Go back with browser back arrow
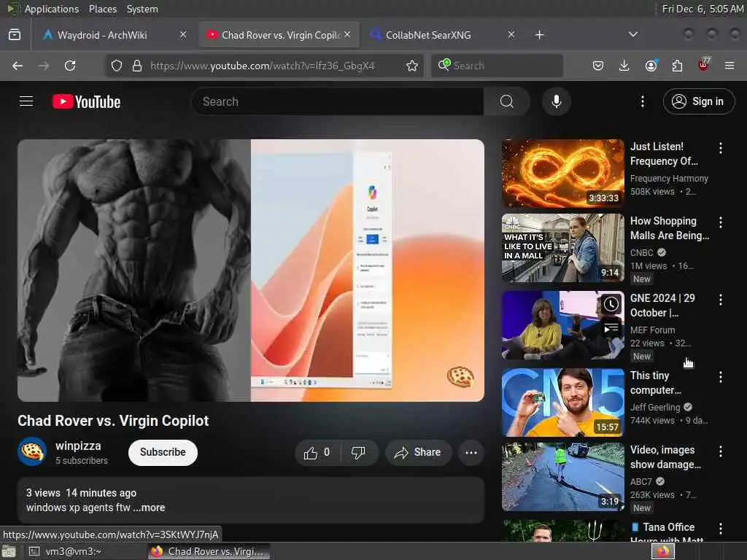Image resolution: width=747 pixels, height=560 pixels. [x=18, y=66]
